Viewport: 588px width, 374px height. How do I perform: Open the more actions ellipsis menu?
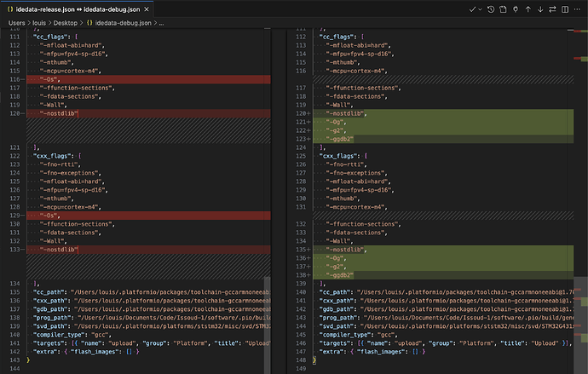(x=578, y=9)
